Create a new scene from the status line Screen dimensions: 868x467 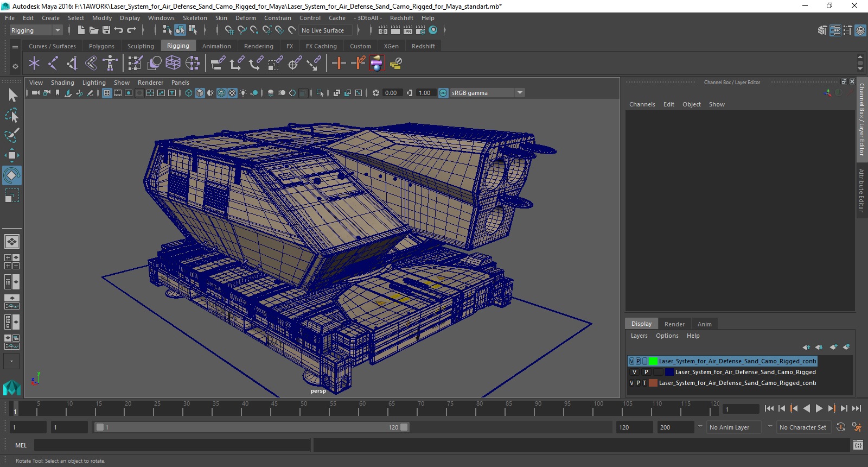tap(81, 30)
